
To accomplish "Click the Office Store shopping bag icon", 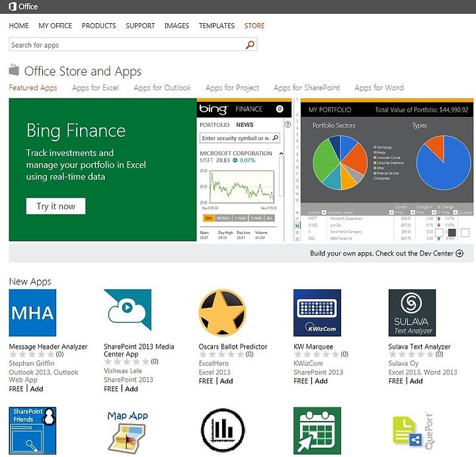I will click(x=14, y=70).
